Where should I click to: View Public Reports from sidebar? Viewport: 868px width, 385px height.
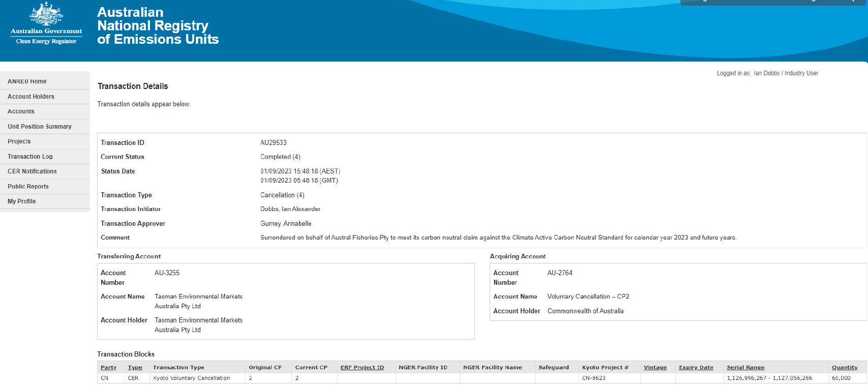point(28,187)
